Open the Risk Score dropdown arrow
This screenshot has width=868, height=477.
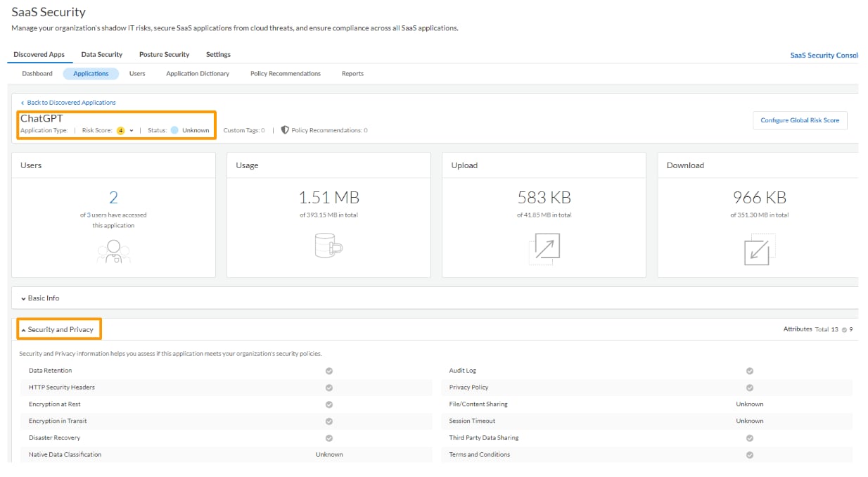(x=132, y=130)
